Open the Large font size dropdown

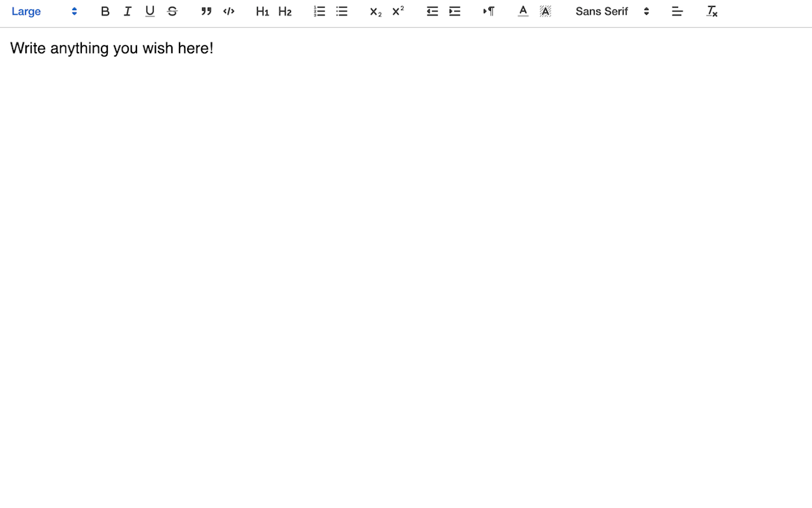(x=44, y=11)
